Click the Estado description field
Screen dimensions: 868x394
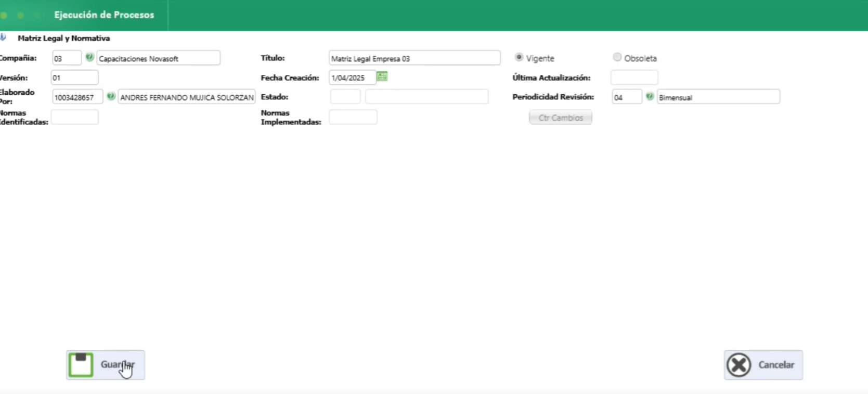(427, 97)
